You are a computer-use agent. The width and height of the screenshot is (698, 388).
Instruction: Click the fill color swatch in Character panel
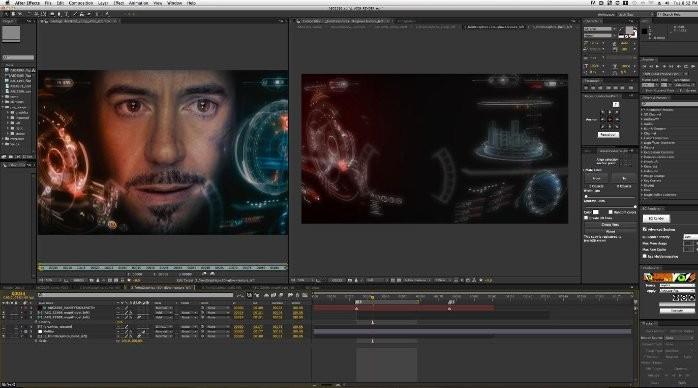click(629, 30)
